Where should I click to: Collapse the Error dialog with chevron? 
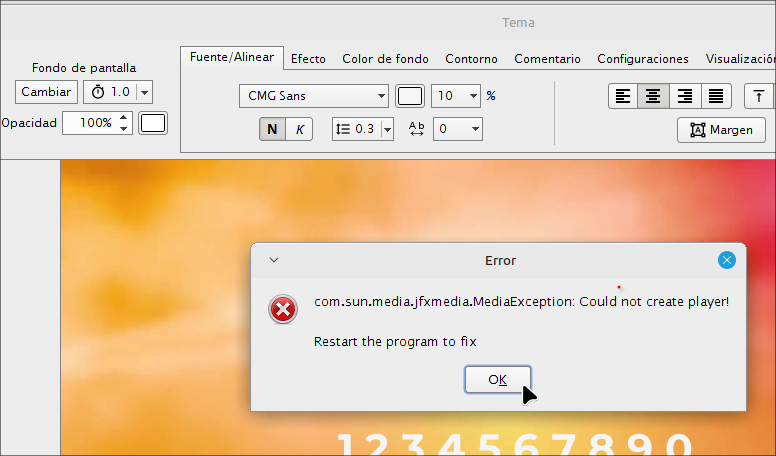274,260
